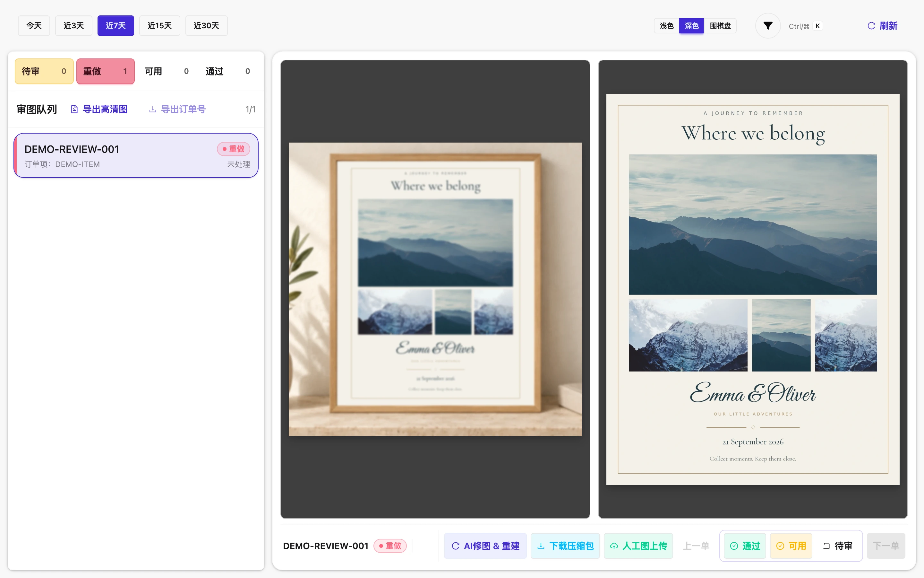Select the 近15天 date range
Screen dimensions: 924x578
point(159,26)
